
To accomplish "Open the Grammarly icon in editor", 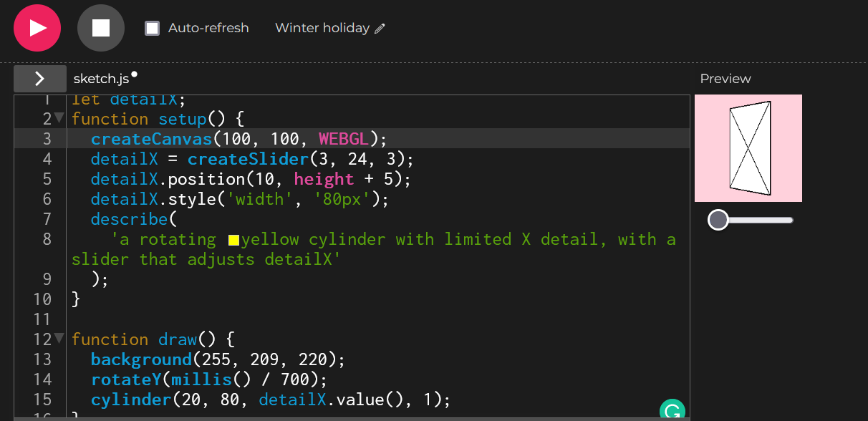I will point(672,410).
